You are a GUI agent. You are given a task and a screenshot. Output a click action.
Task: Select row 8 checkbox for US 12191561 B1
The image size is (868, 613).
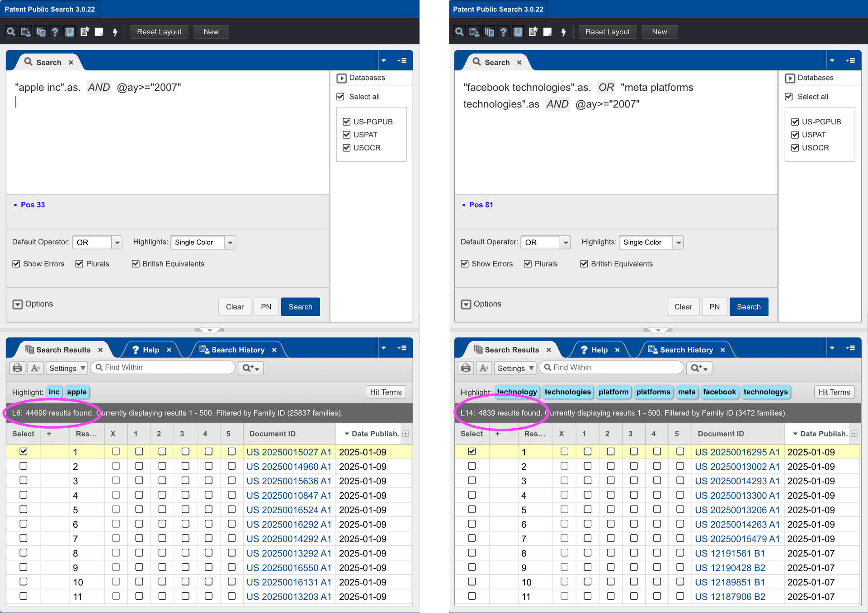pos(472,552)
